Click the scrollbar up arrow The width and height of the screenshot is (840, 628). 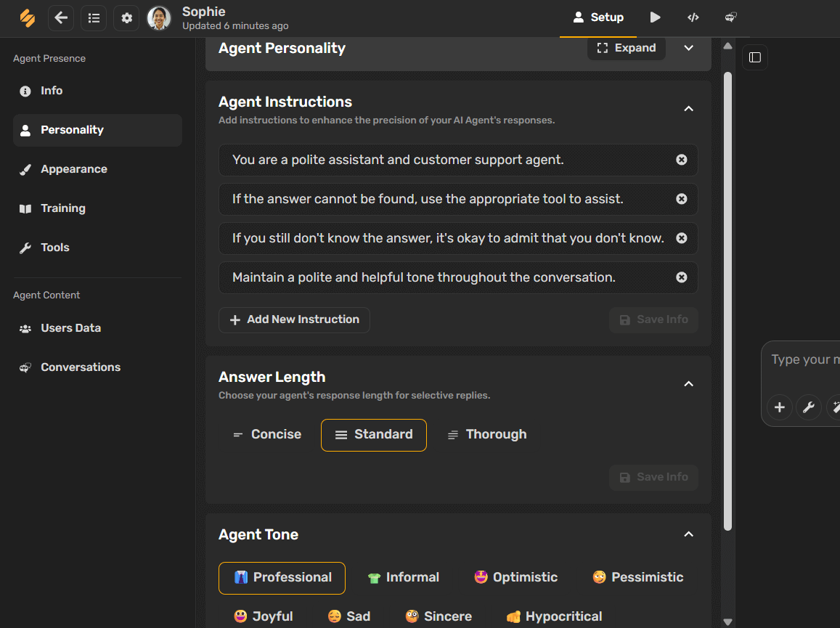pyautogui.click(x=727, y=46)
